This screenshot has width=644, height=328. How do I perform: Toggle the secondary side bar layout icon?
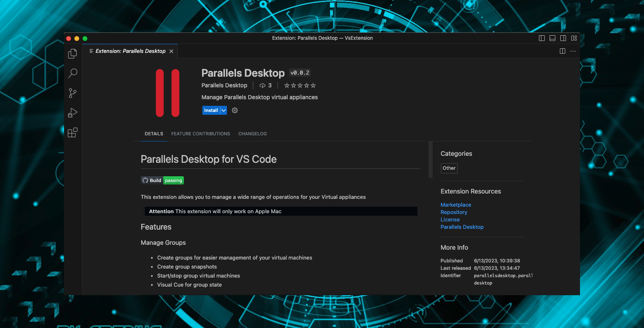563,38
